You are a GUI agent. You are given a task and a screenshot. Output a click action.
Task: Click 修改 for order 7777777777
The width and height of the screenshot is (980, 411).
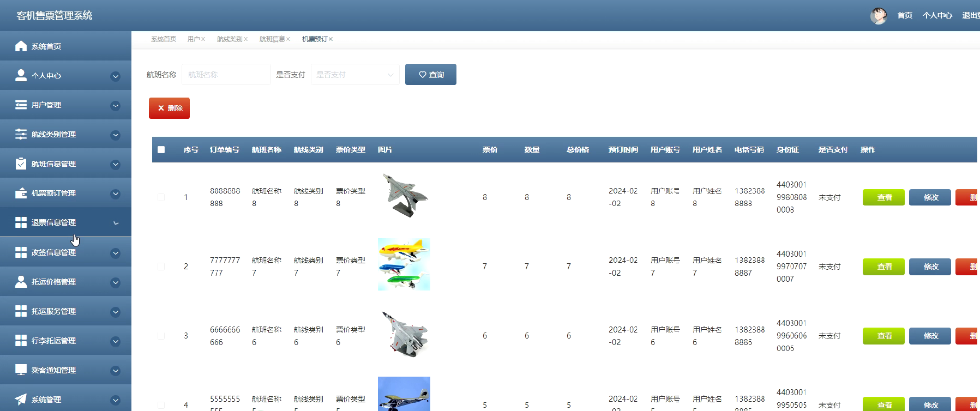click(930, 267)
